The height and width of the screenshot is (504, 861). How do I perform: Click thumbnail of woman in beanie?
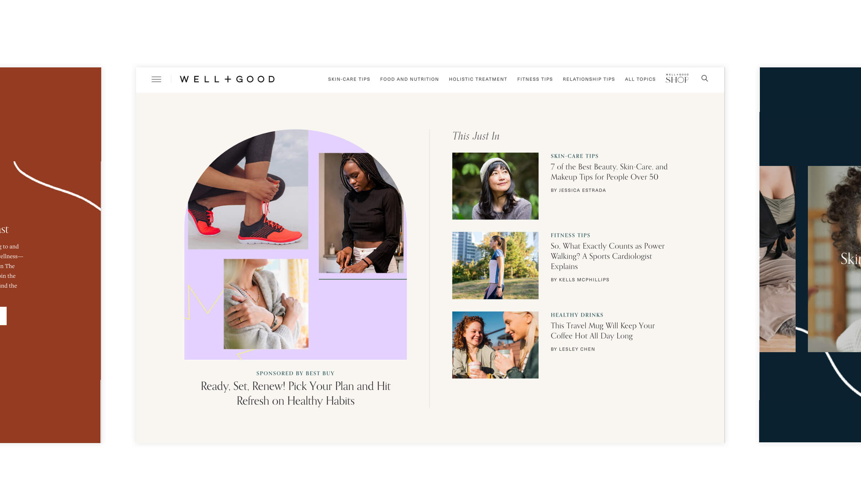coord(495,186)
